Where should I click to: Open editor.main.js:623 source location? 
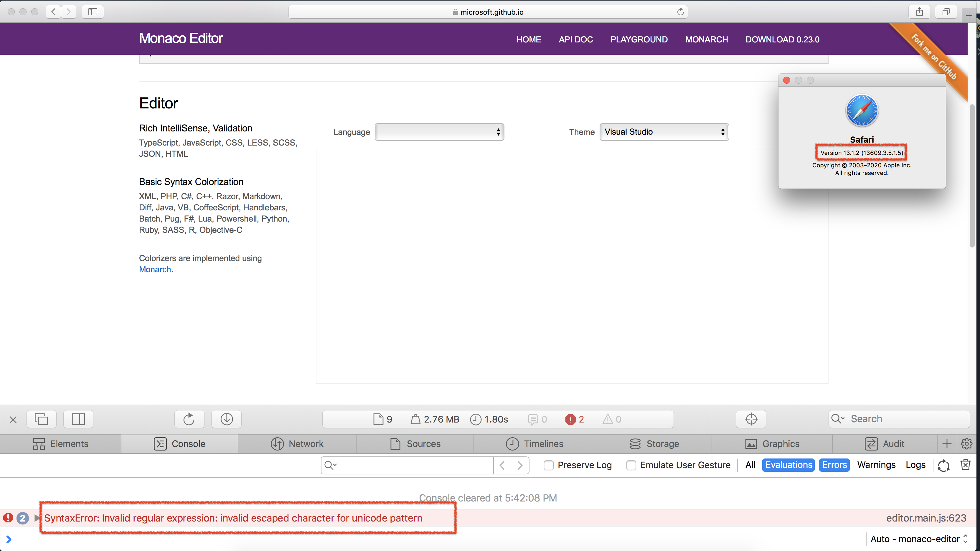click(x=926, y=518)
